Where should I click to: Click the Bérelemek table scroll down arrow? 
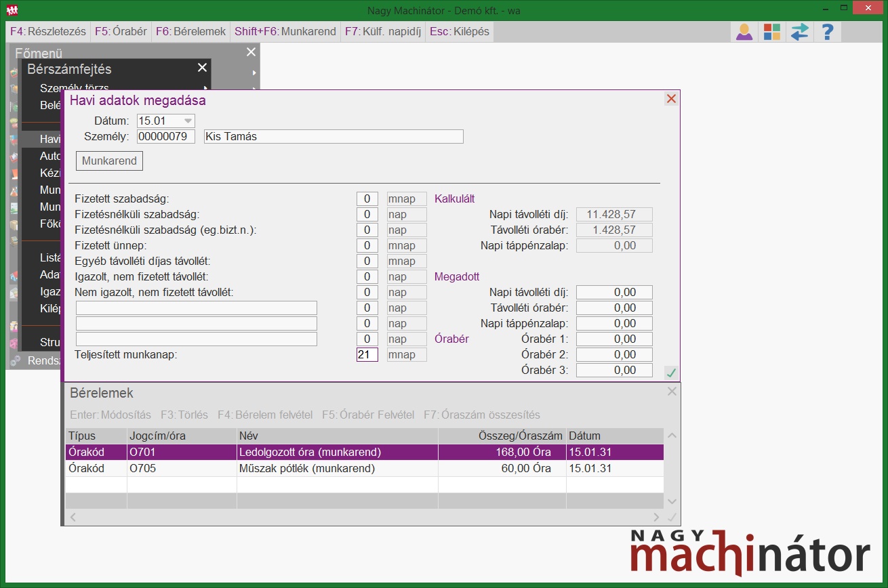(672, 501)
